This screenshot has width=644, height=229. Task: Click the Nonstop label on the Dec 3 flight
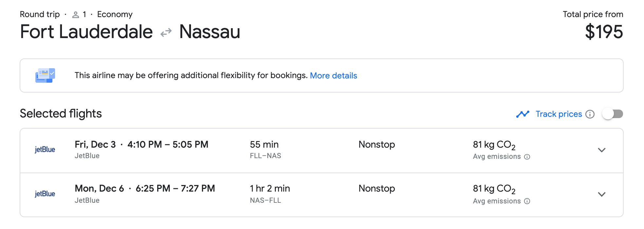(x=377, y=145)
